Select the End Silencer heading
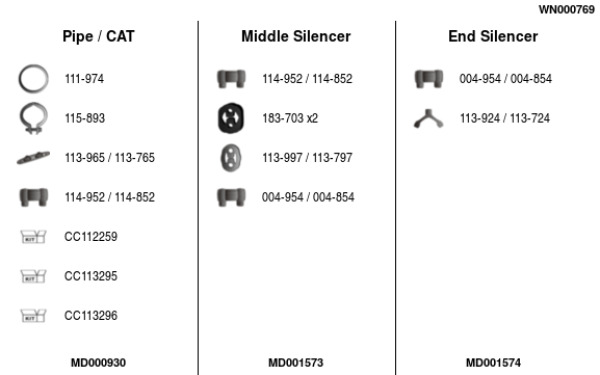The width and height of the screenshot is (600, 375). [493, 36]
